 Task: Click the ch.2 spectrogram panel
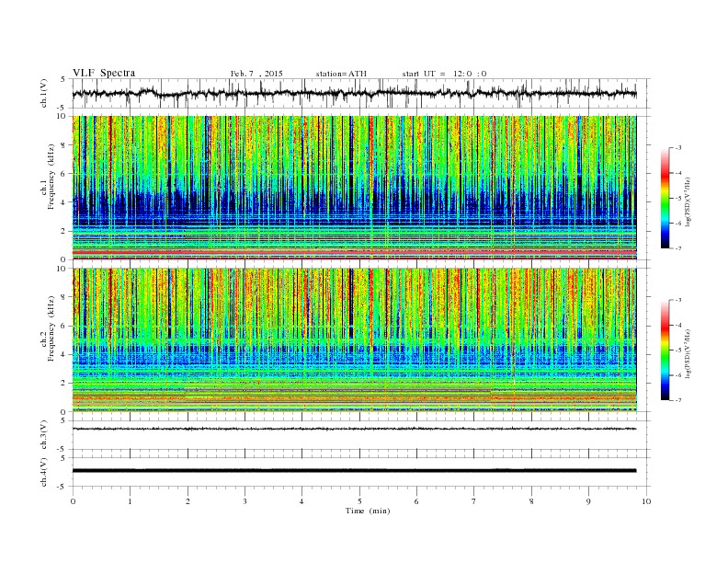pos(354,340)
